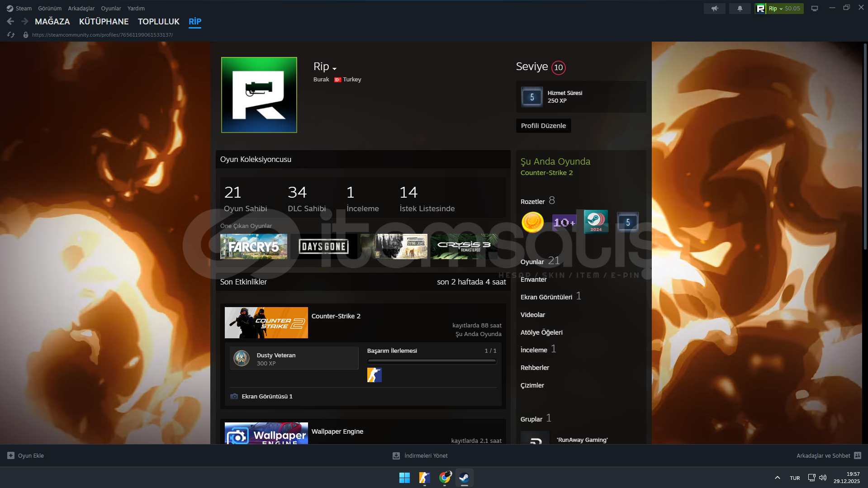The height and width of the screenshot is (488, 868).
Task: Click the achievement progress bar
Action: tap(432, 361)
